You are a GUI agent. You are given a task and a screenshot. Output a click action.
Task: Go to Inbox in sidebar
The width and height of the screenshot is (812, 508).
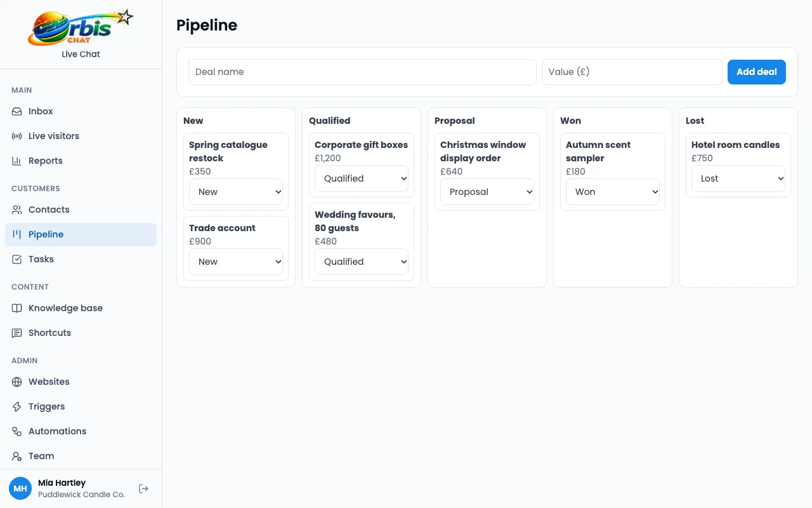click(x=81, y=111)
